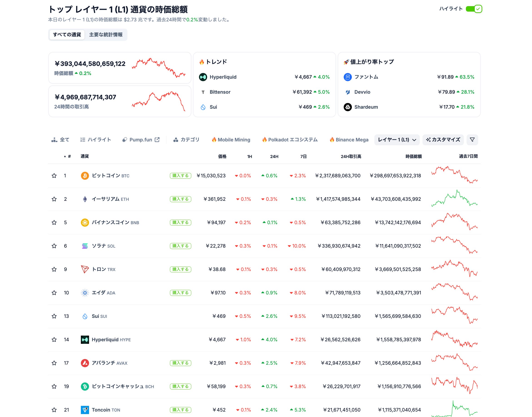Select the カテゴリ tab
This screenshot has width=532, height=417.
pos(186,140)
